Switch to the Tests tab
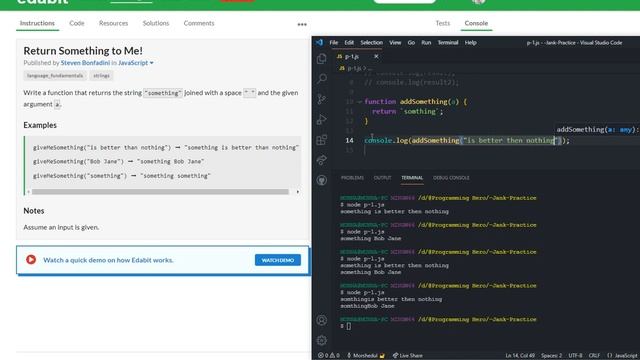Image resolution: width=640 pixels, height=360 pixels. point(442,23)
